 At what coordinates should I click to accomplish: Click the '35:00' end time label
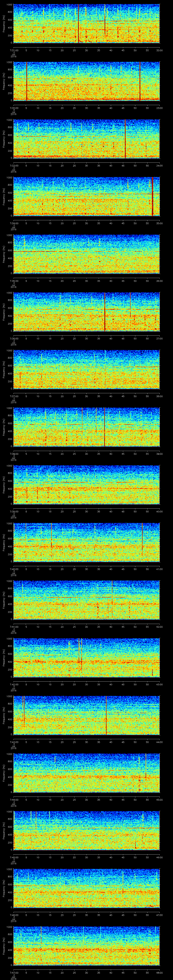pyautogui.click(x=159, y=223)
